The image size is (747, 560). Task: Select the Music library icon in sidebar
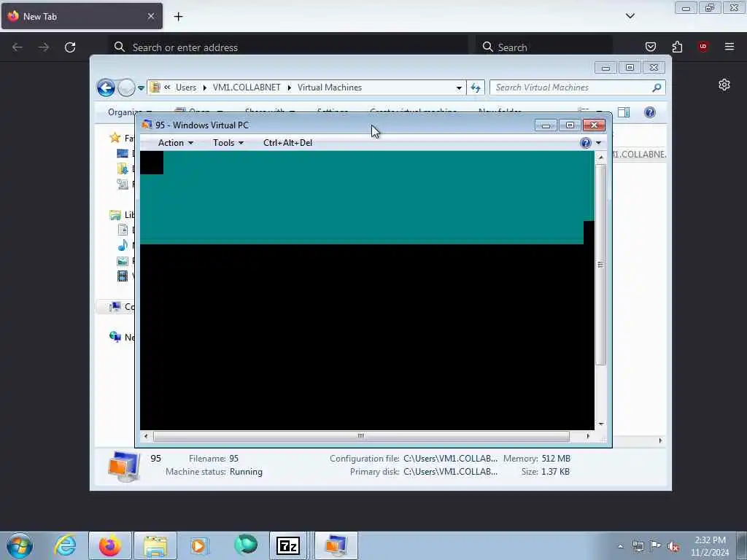click(123, 245)
